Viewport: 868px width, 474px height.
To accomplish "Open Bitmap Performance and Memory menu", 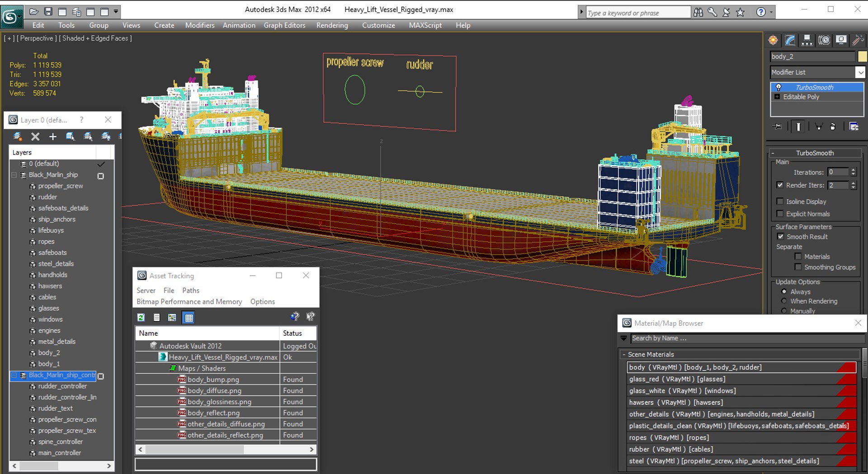I will (189, 302).
